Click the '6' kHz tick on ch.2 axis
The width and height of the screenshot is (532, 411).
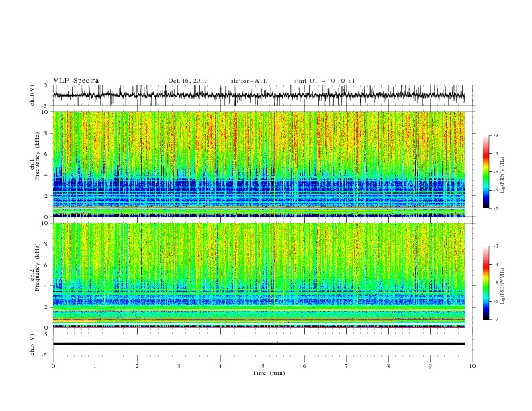tap(47, 265)
